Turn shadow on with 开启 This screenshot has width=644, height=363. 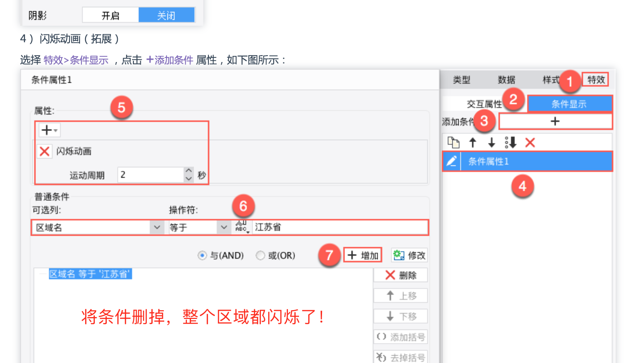[x=110, y=15]
